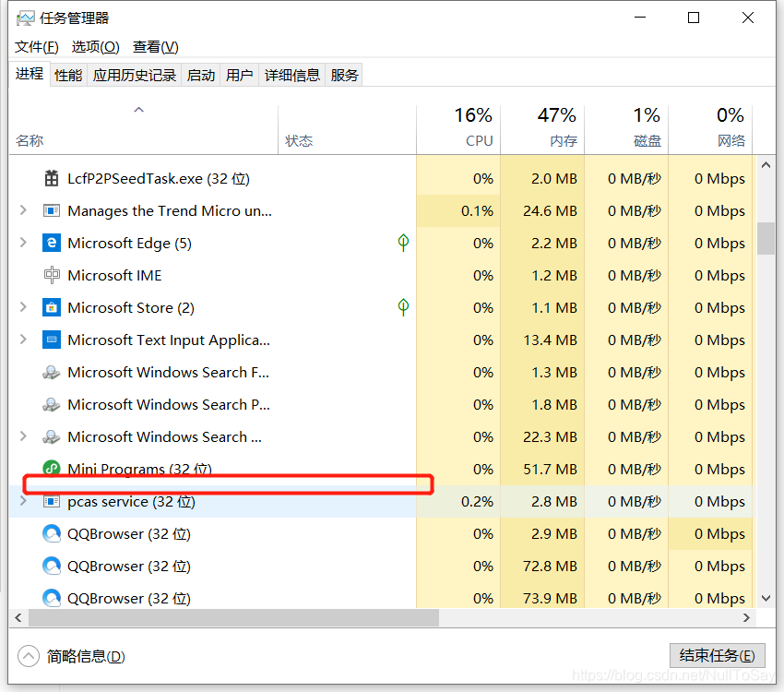Click the vertical scrollbar down arrow

pos(766,598)
